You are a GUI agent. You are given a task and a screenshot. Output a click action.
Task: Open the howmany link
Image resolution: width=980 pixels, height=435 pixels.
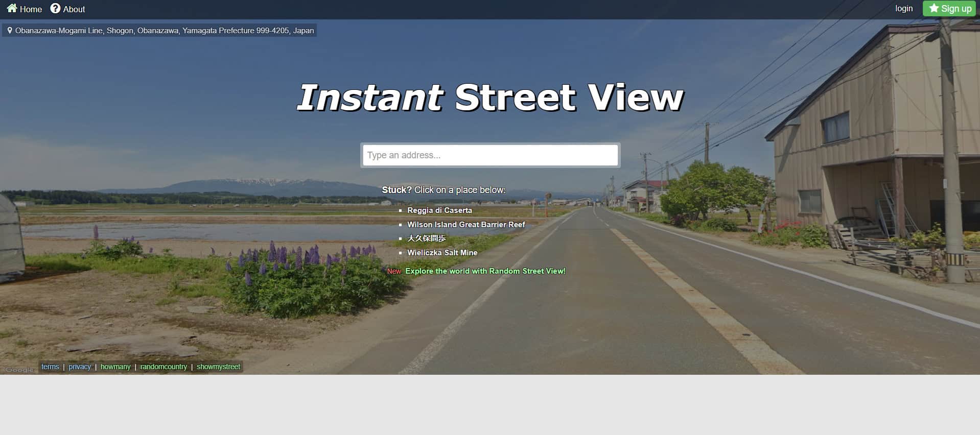[x=115, y=367]
